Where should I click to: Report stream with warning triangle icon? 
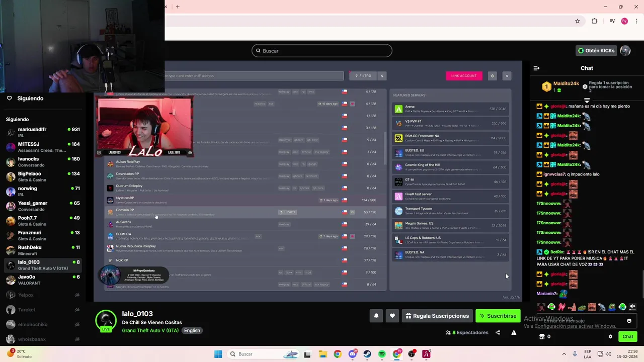pos(514,332)
